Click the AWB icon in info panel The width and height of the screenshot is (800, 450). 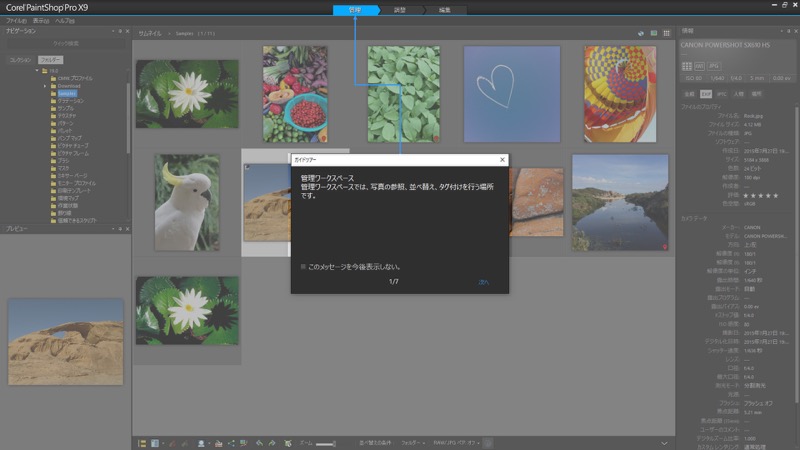(700, 66)
